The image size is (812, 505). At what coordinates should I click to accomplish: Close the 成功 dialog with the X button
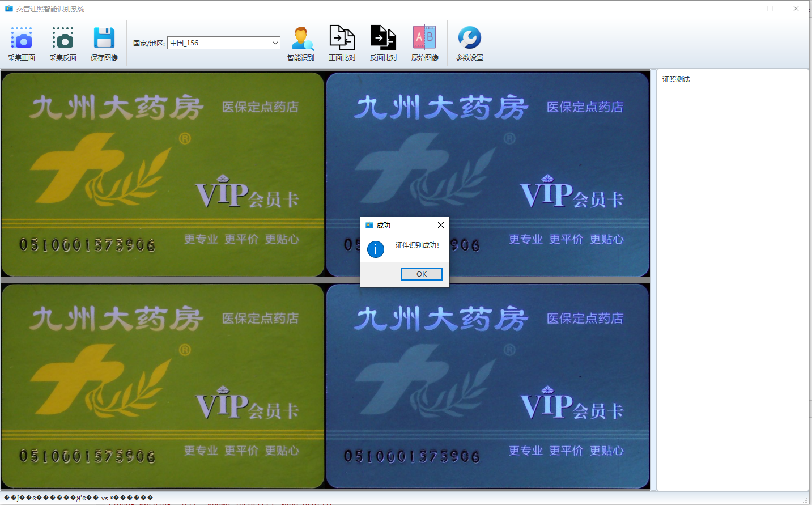tap(441, 225)
